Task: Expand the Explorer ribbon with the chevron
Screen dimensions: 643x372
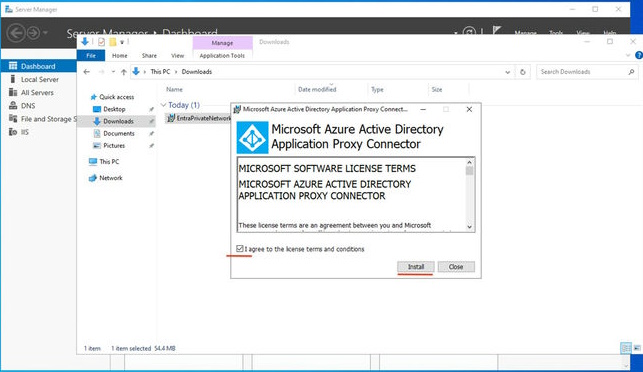Action: pyautogui.click(x=628, y=55)
